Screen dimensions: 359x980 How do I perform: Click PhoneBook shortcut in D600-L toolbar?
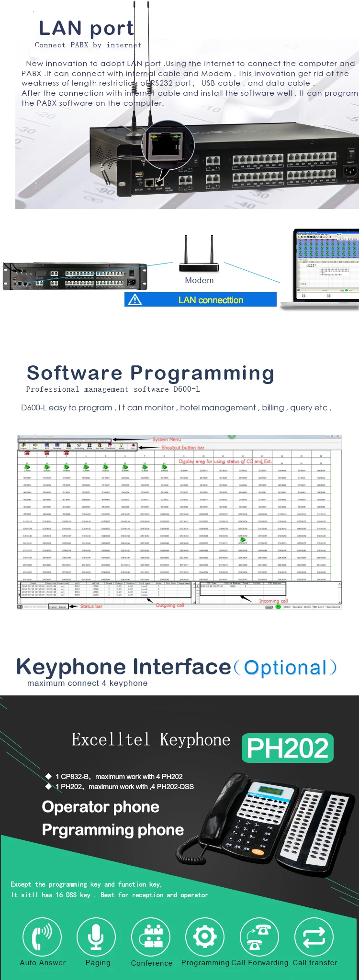(x=110, y=446)
